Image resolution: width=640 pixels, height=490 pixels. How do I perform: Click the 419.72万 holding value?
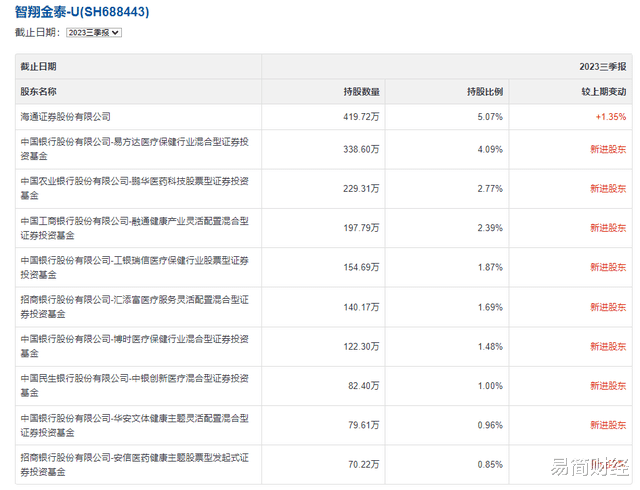coord(361,117)
